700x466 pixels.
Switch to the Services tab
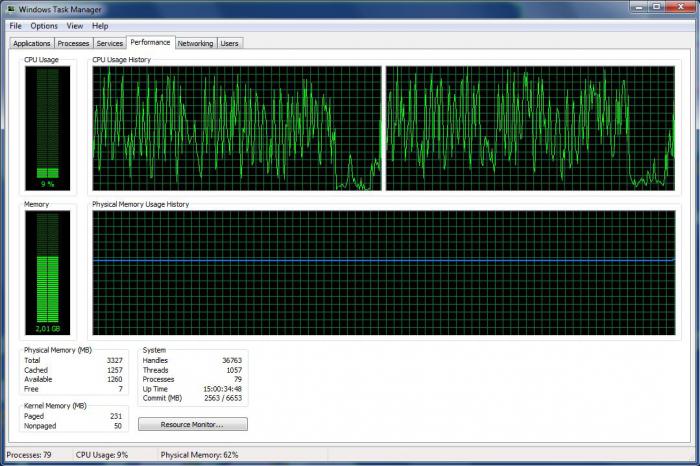click(109, 43)
